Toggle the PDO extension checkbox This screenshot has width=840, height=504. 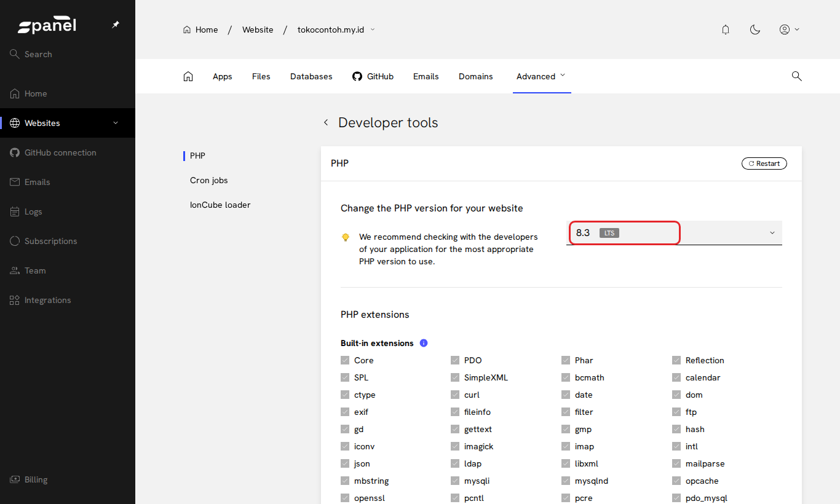pos(455,360)
